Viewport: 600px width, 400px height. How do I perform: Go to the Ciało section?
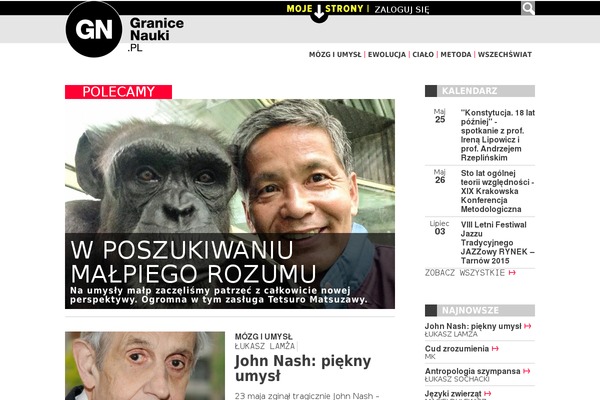(423, 54)
